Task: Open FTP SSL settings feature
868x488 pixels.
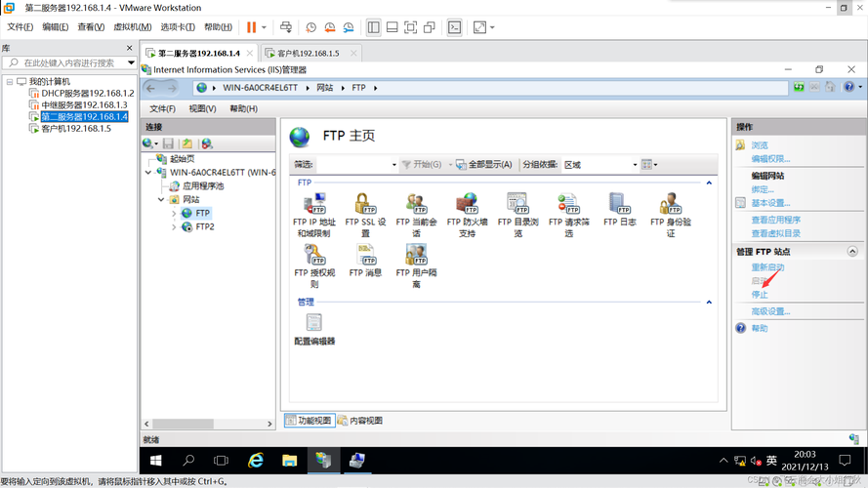Action: tap(365, 216)
